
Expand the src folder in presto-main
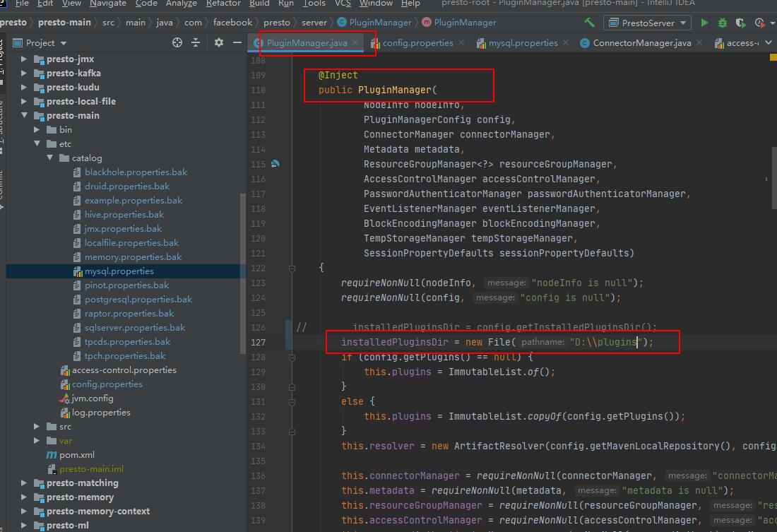point(36,427)
